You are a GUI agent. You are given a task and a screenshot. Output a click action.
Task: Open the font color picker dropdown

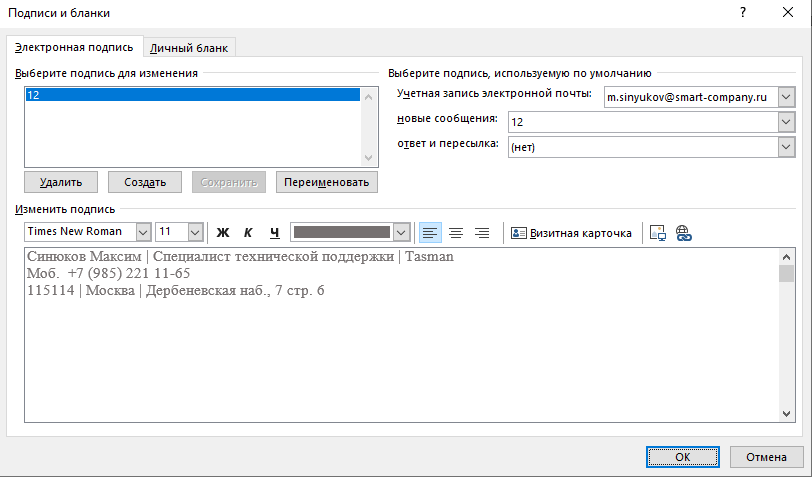(402, 232)
